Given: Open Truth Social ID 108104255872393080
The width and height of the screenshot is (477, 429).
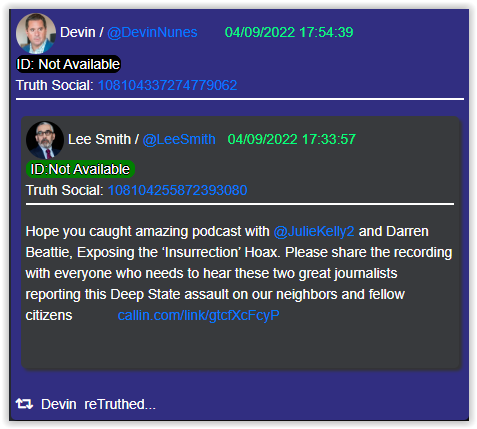Looking at the screenshot, I should click(x=177, y=190).
